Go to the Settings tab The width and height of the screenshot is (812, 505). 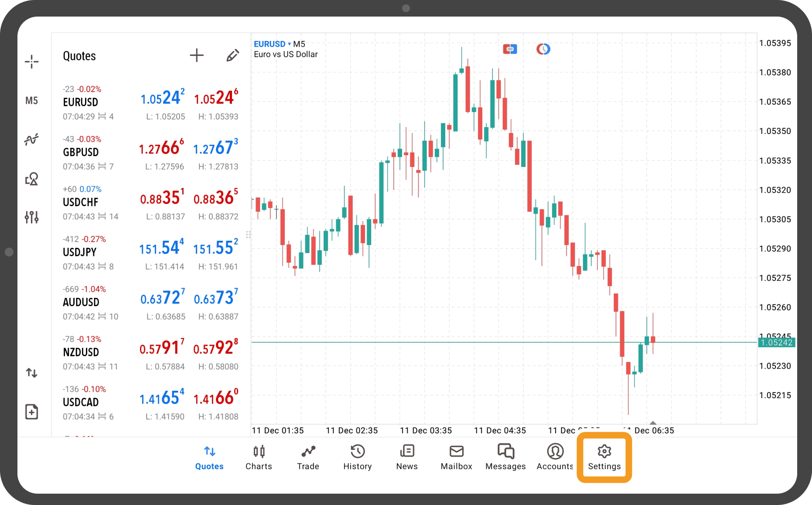click(604, 457)
